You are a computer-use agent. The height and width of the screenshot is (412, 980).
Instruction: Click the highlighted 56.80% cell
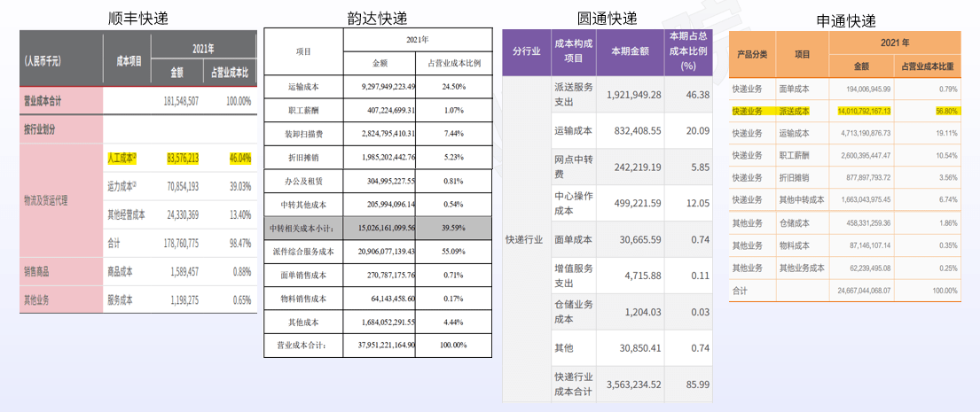[947, 111]
